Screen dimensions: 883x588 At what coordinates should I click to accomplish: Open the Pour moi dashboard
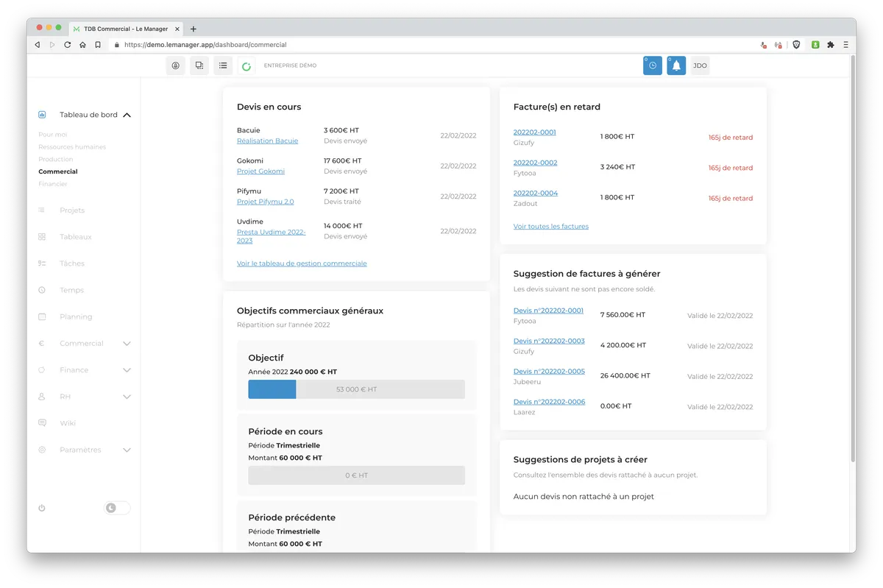53,135
